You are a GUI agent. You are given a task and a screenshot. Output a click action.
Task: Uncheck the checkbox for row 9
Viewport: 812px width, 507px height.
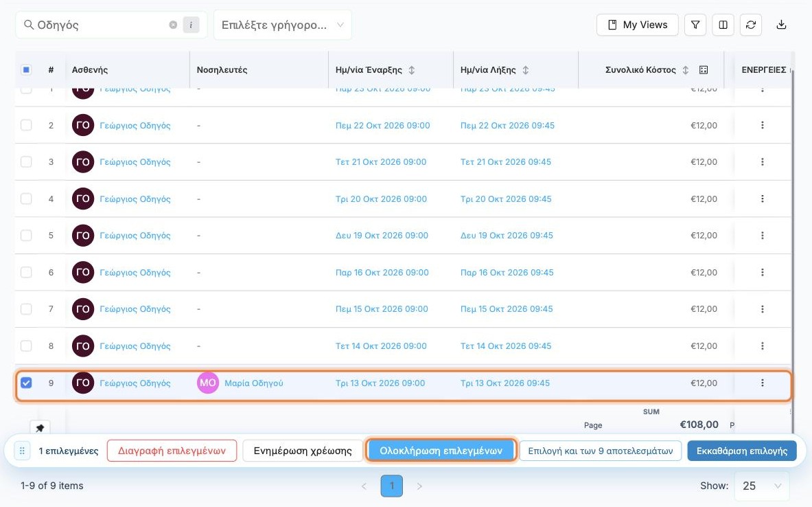pos(26,383)
